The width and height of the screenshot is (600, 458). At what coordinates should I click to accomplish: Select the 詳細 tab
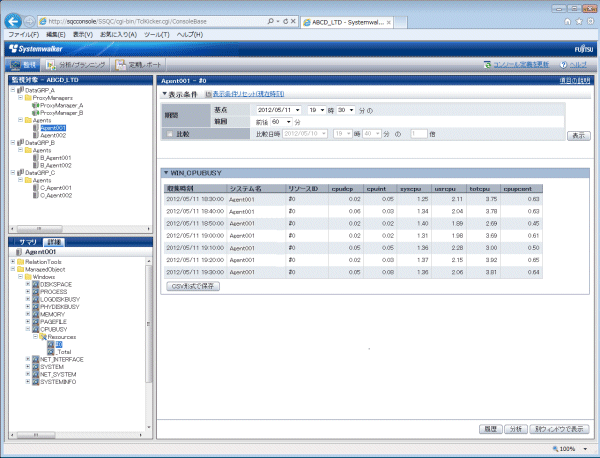coord(54,242)
